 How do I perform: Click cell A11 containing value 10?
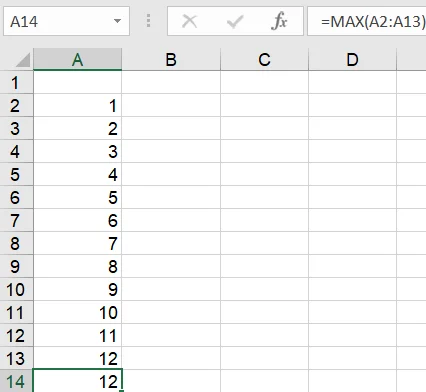[78, 312]
